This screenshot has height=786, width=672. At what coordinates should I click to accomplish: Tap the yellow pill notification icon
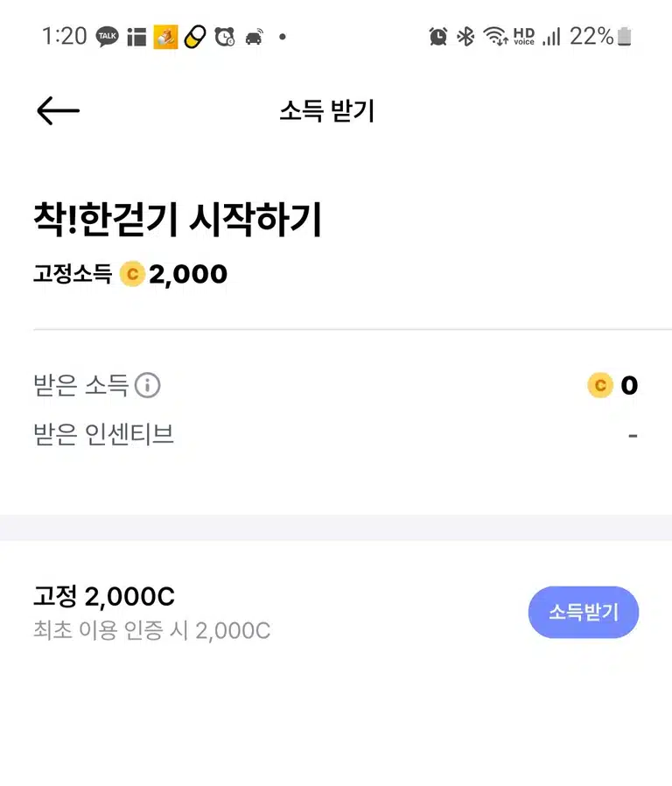[x=195, y=37]
